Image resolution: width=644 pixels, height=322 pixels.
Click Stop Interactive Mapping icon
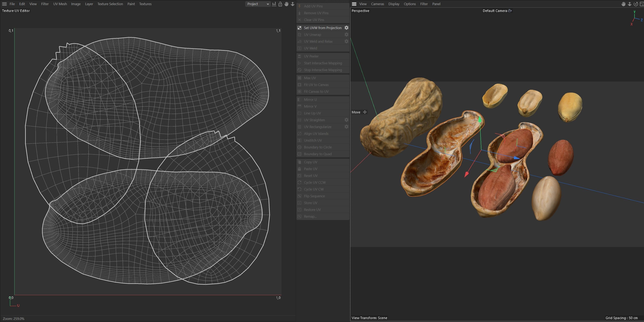coord(300,70)
